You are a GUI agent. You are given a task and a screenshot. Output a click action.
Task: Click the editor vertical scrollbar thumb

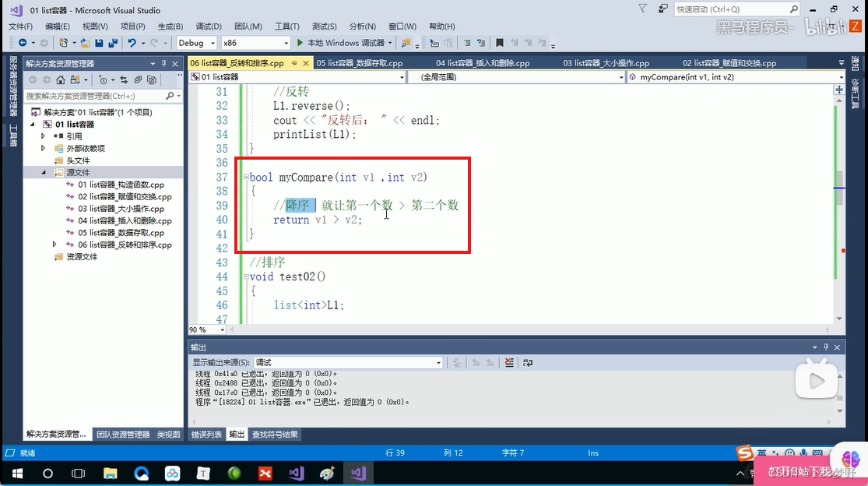coord(839,188)
